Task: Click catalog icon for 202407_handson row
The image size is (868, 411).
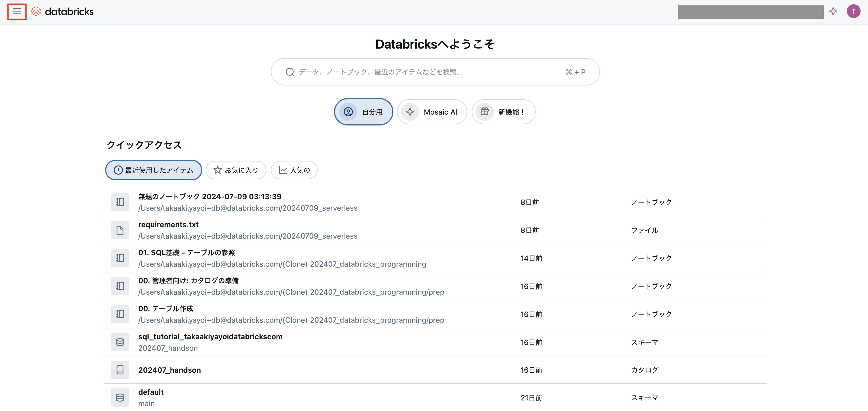Action: pyautogui.click(x=120, y=370)
